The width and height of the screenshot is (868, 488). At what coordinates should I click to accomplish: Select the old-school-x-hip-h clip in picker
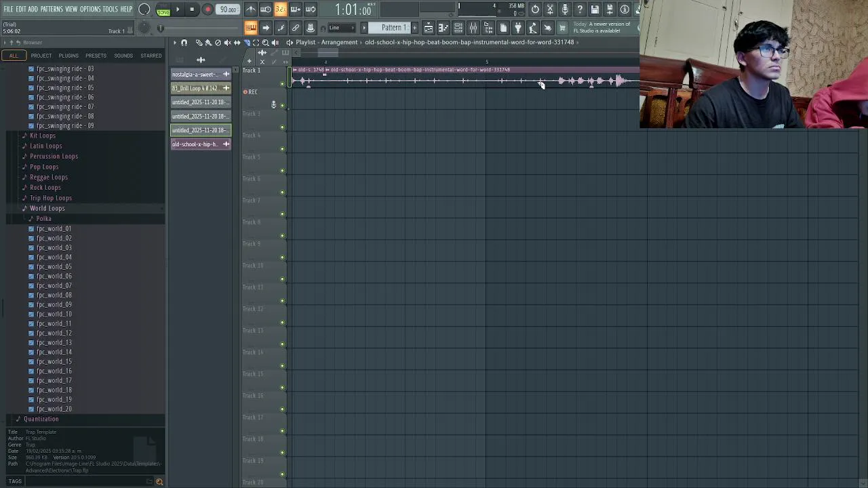click(x=200, y=144)
